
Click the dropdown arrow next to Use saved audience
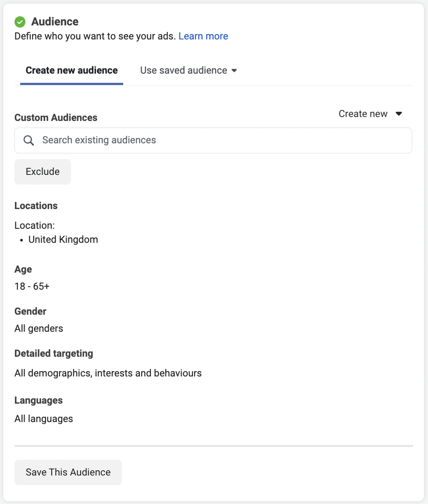234,70
